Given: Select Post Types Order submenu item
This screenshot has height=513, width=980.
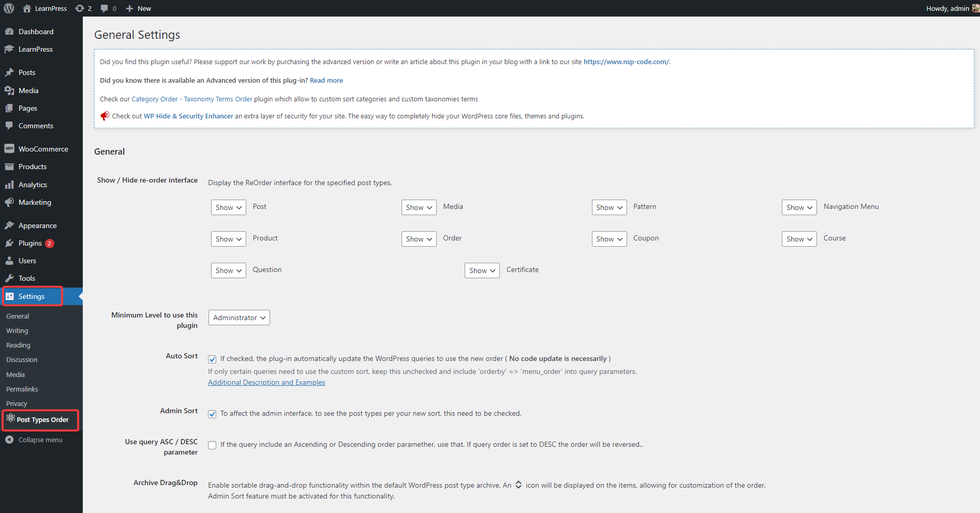Looking at the screenshot, I should 42,420.
